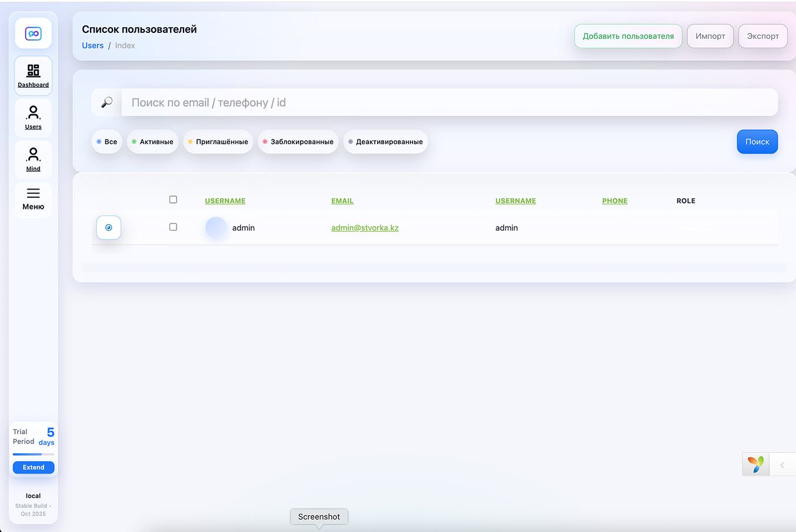
Task: Select the Активные status filter
Action: (x=152, y=142)
